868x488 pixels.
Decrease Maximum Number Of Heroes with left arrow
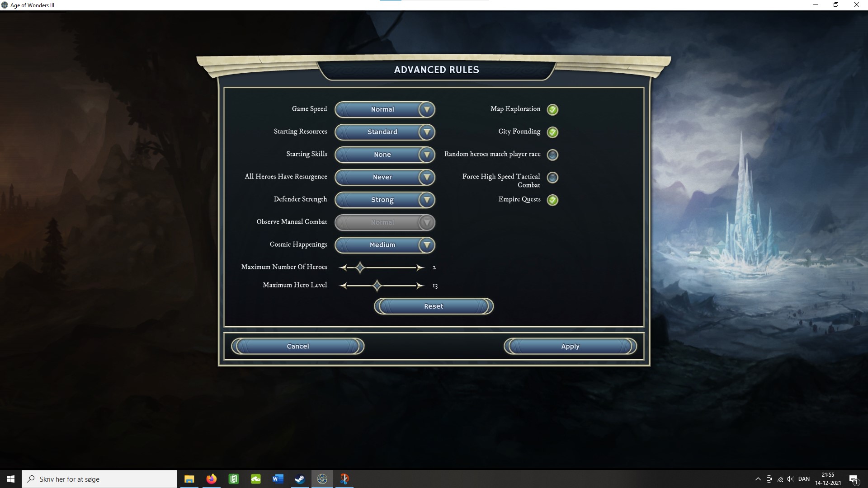click(343, 267)
